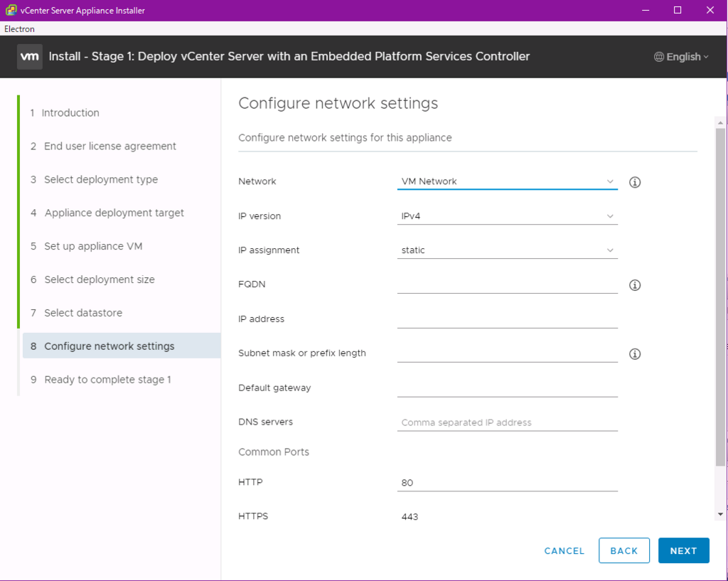Show info for the FQDN field
728x581 pixels.
point(635,285)
